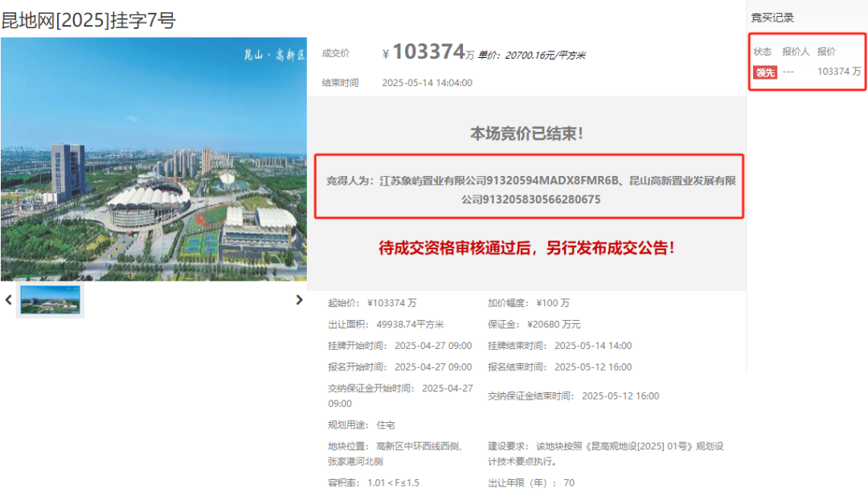Click the 本场竞价已结束 notice
This screenshot has height=496, width=868.
coord(526,134)
